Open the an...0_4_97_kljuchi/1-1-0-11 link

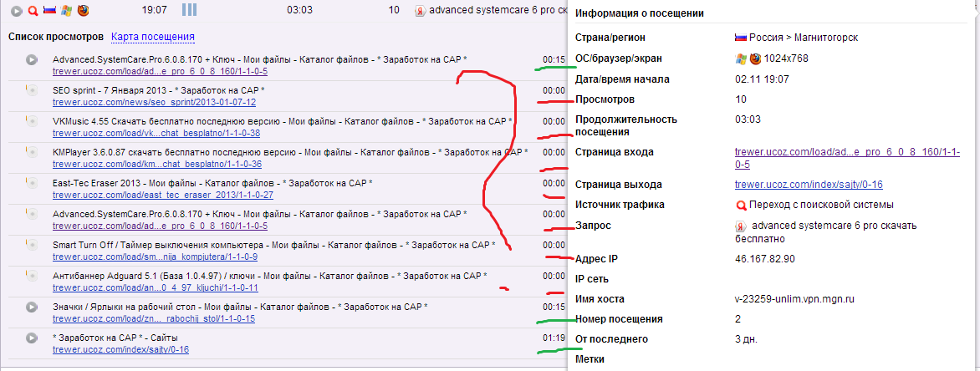click(x=156, y=288)
